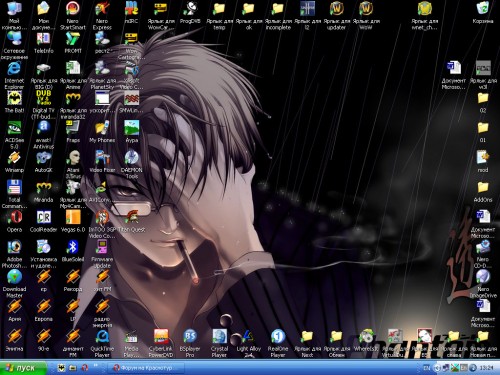The width and height of the screenshot is (500, 375).
Task: Switch to the Форум на Краснотур taskbar window
Action: pyautogui.click(x=146, y=368)
